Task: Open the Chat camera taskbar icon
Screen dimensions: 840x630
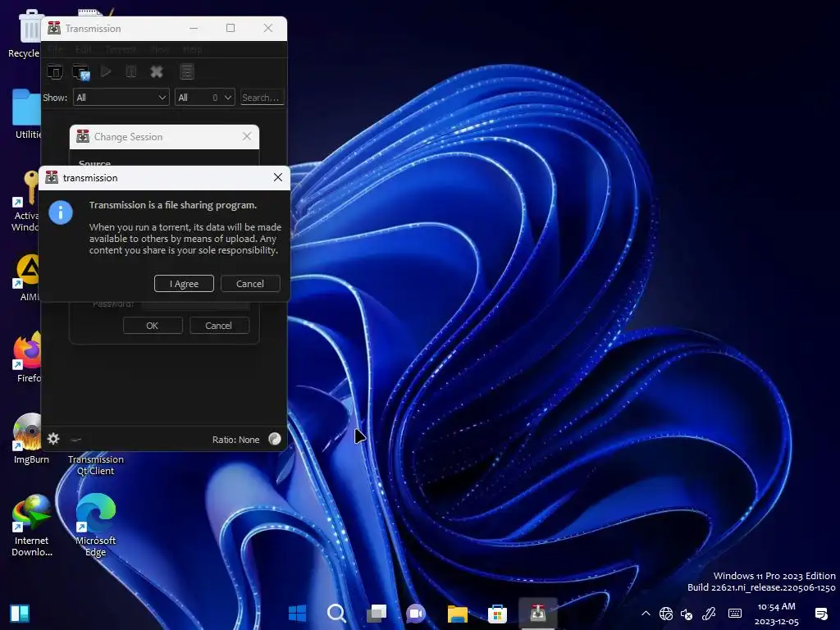Action: pos(416,613)
